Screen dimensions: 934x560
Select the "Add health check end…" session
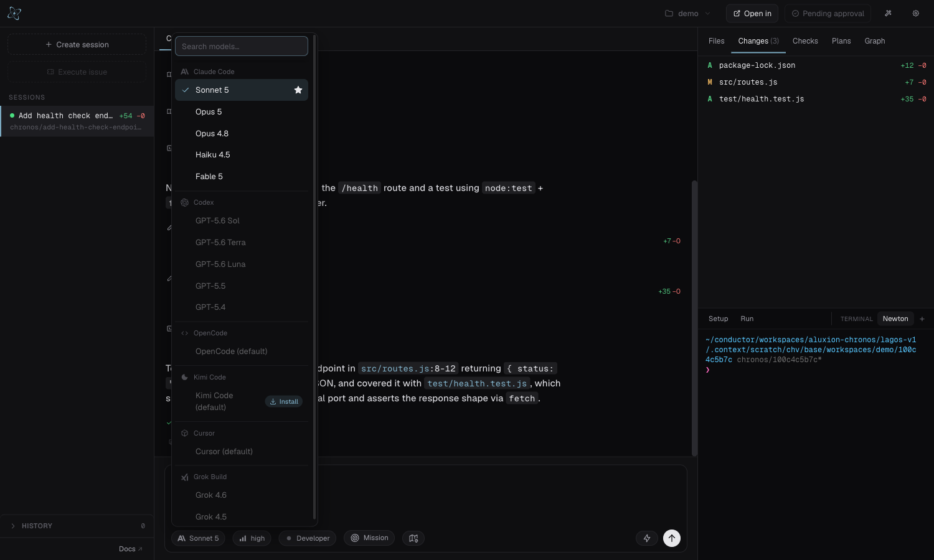coord(77,121)
